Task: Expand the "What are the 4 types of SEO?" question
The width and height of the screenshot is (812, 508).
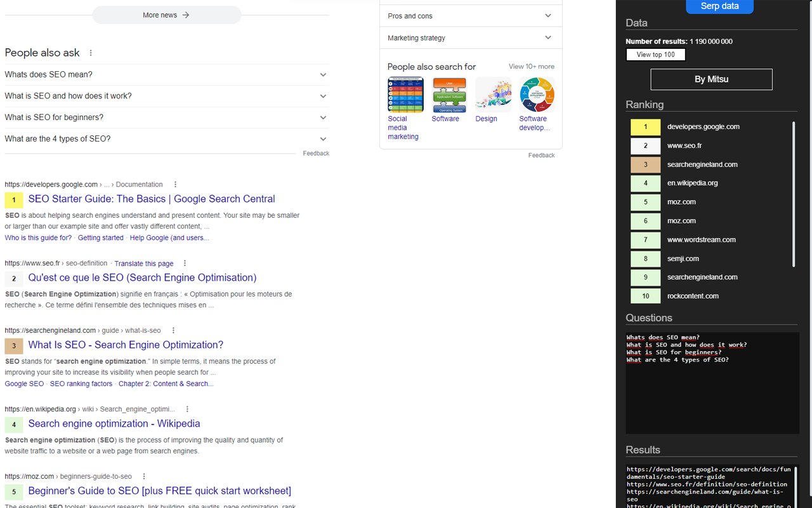Action: [x=166, y=138]
